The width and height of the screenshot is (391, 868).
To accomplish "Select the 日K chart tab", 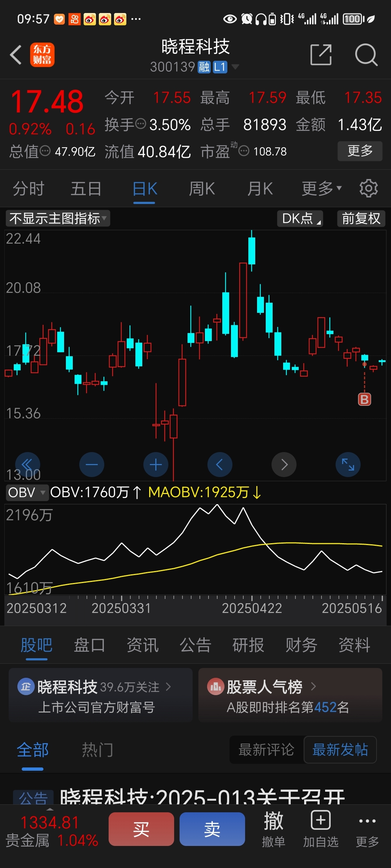I will [x=144, y=188].
